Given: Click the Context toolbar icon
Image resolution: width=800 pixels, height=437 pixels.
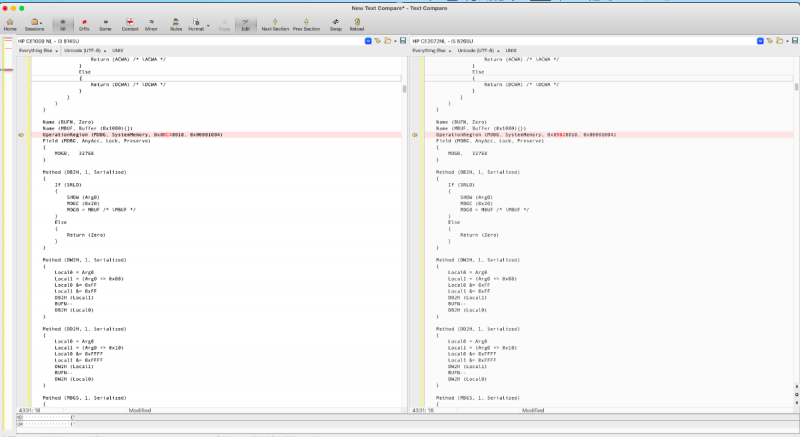Looking at the screenshot, I should point(130,24).
